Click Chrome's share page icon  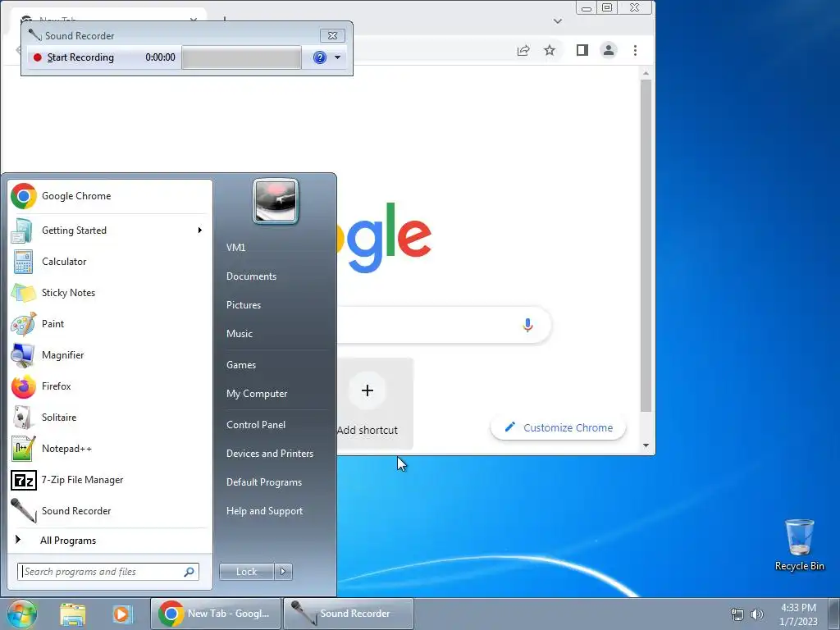pos(523,50)
